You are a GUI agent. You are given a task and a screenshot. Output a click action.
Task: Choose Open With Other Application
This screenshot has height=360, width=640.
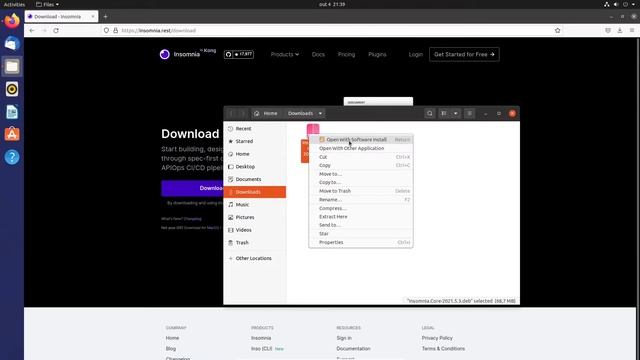pos(361,148)
